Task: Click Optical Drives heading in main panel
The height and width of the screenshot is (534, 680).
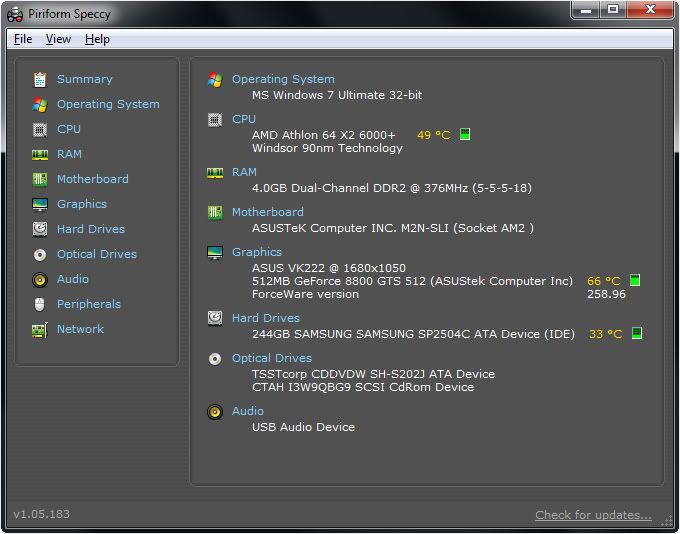Action: click(x=272, y=358)
